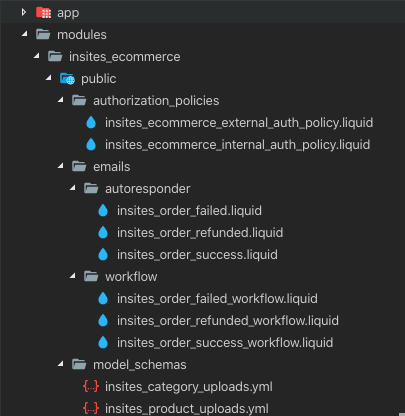Collapse the emails folder arrow

coord(61,166)
